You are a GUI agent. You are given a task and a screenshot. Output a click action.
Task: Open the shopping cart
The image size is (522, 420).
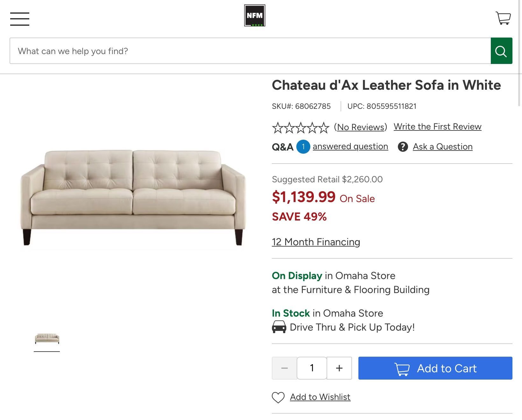[503, 17]
